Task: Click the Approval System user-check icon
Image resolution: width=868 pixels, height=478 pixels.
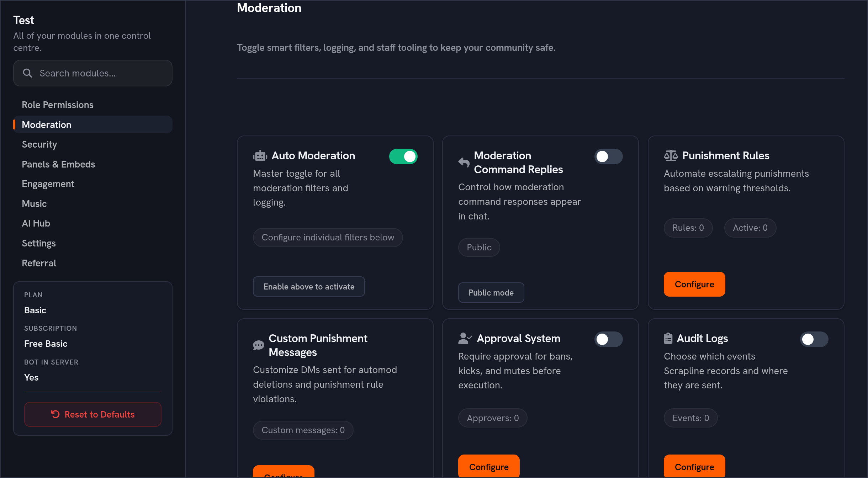Action: coord(465,338)
